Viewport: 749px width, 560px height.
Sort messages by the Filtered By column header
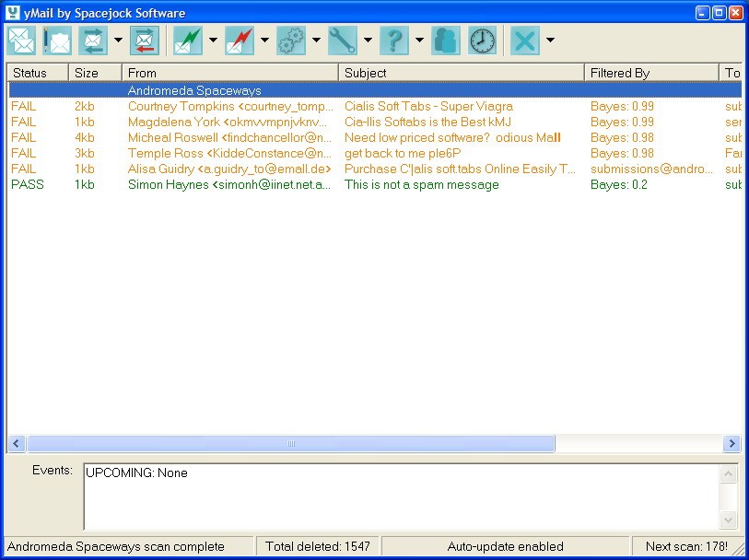[x=650, y=73]
